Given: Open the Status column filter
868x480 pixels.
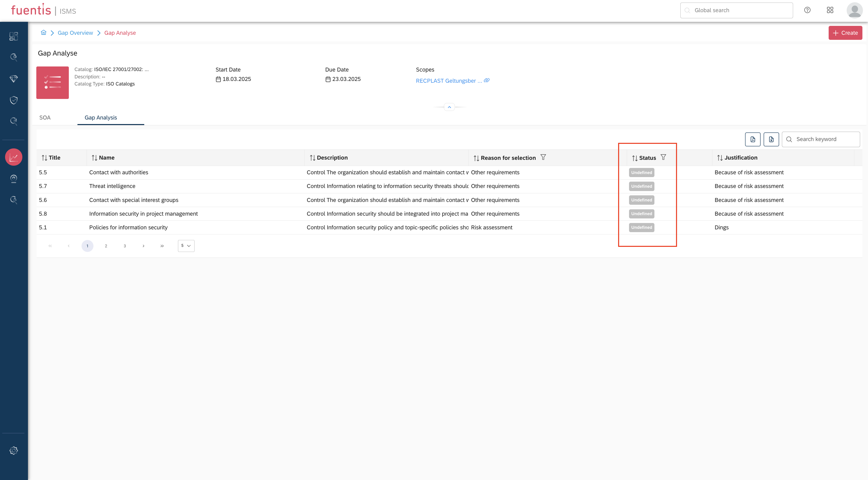Looking at the screenshot, I should 663,157.
